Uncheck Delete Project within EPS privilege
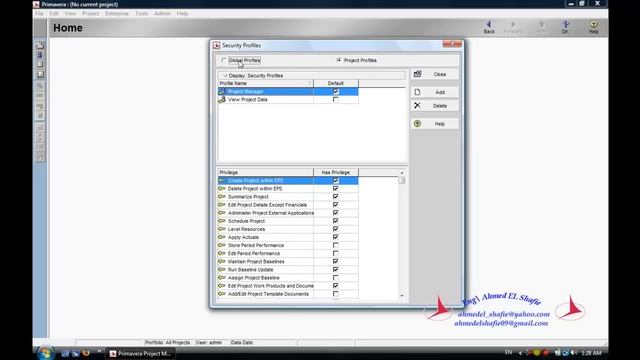The height and width of the screenshot is (360, 640). (x=336, y=189)
